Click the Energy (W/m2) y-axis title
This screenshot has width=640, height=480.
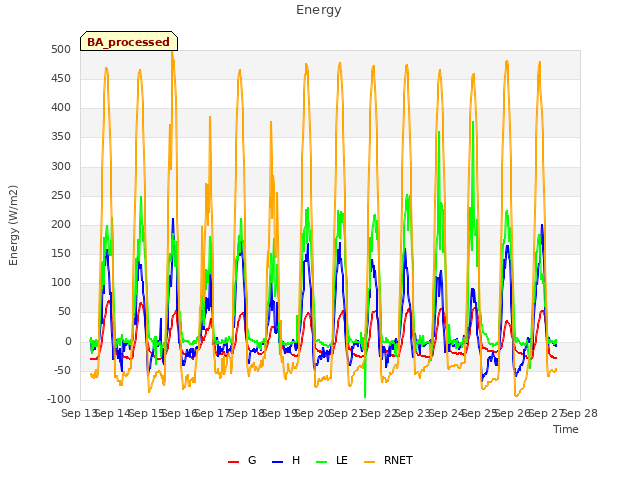[x=13, y=225]
